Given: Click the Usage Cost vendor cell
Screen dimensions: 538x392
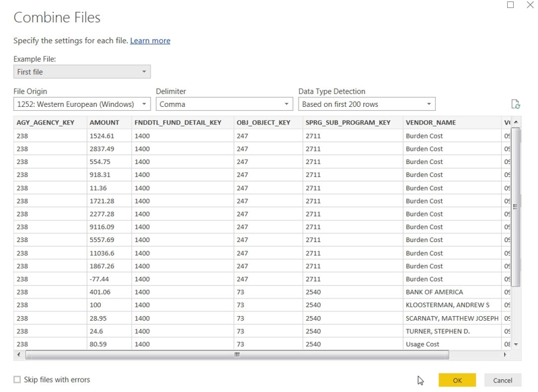Looking at the screenshot, I should coord(452,344).
